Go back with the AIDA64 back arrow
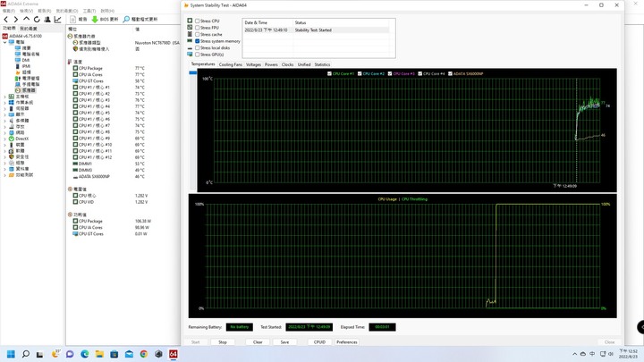 [5, 20]
